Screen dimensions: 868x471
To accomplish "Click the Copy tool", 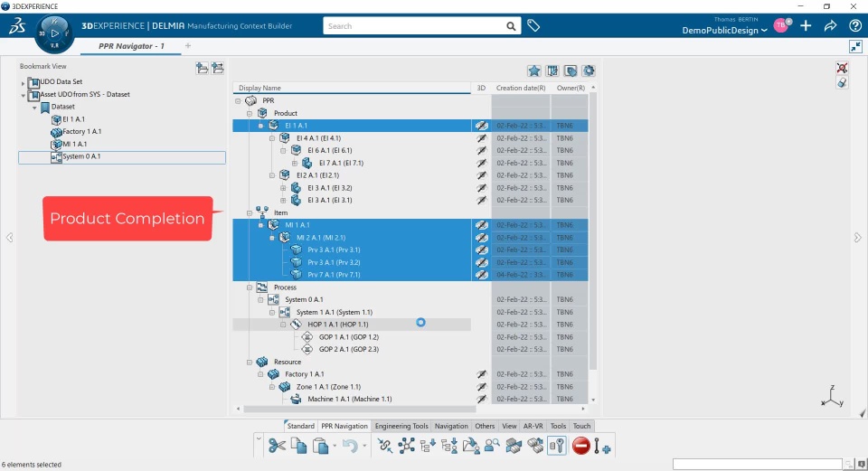I will (299, 446).
